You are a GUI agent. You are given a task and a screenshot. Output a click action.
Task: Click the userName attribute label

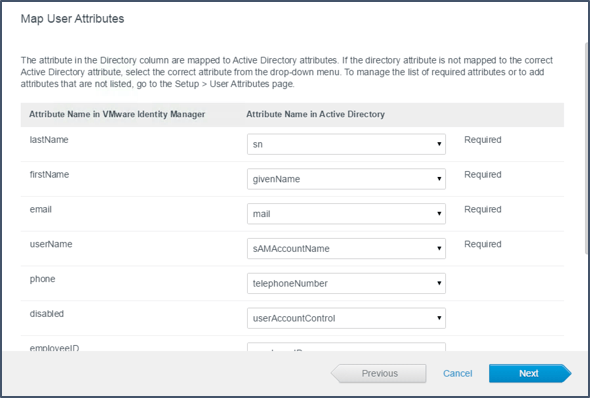(51, 244)
